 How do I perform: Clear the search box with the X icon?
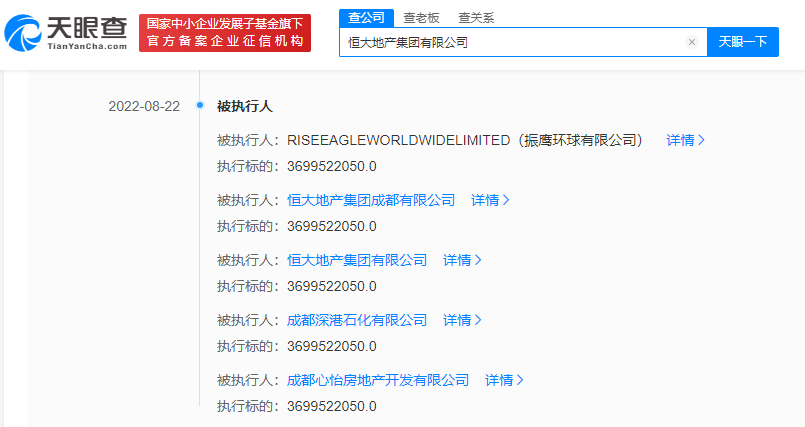692,42
